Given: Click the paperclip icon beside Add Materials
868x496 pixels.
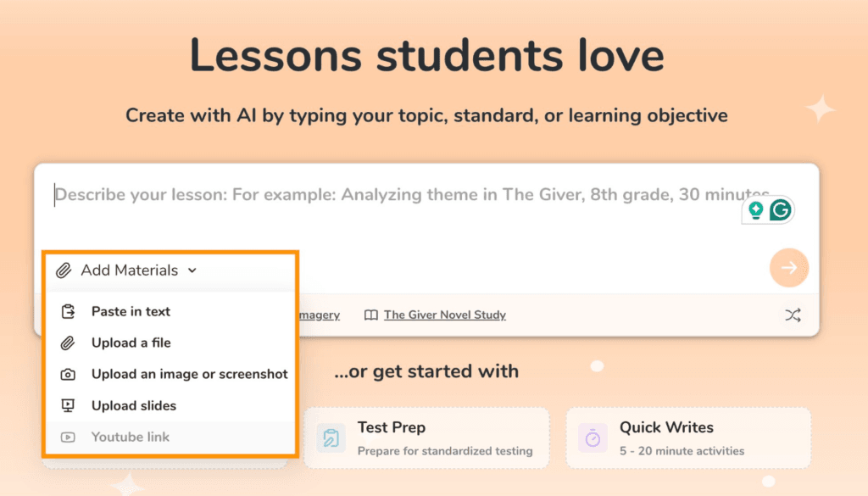Looking at the screenshot, I should 64,270.
